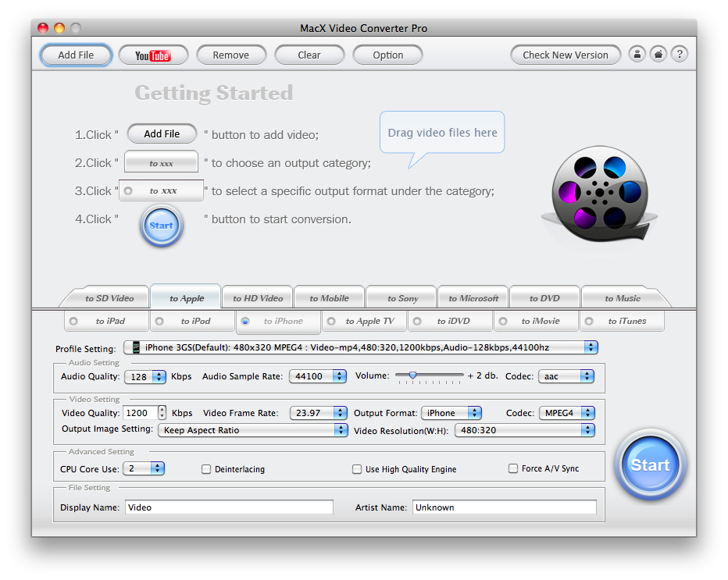728x580 pixels.
Task: Open the Audio Sample Rate 44100 dropdown
Action: pyautogui.click(x=318, y=376)
